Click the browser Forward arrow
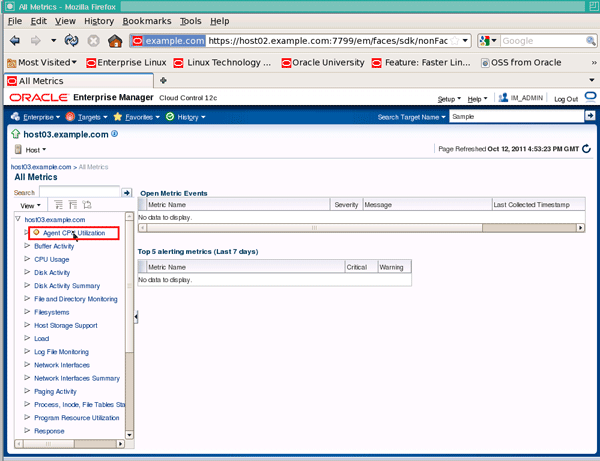 click(x=36, y=40)
